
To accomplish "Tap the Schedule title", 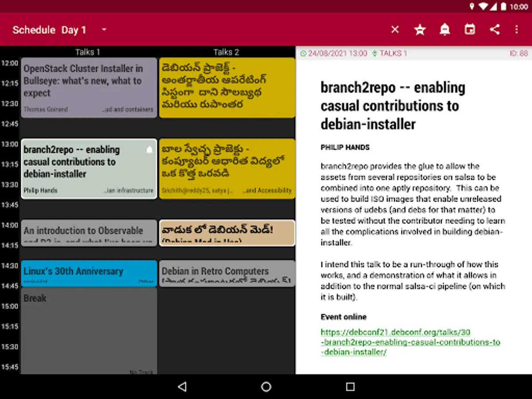I will (34, 30).
